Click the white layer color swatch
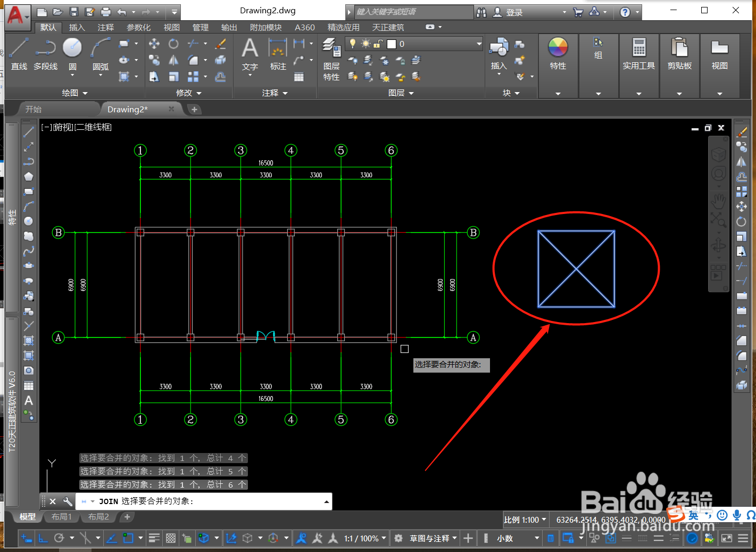Screen dimensions: 756x552 [392, 44]
